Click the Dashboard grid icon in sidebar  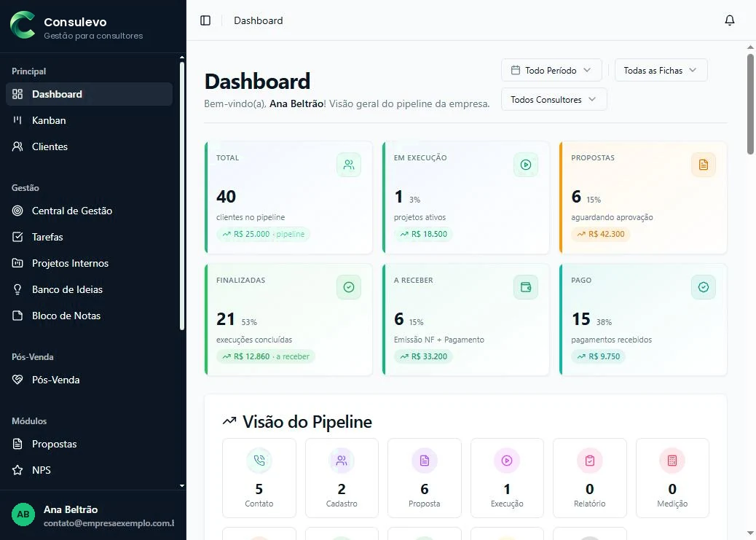pos(17,94)
